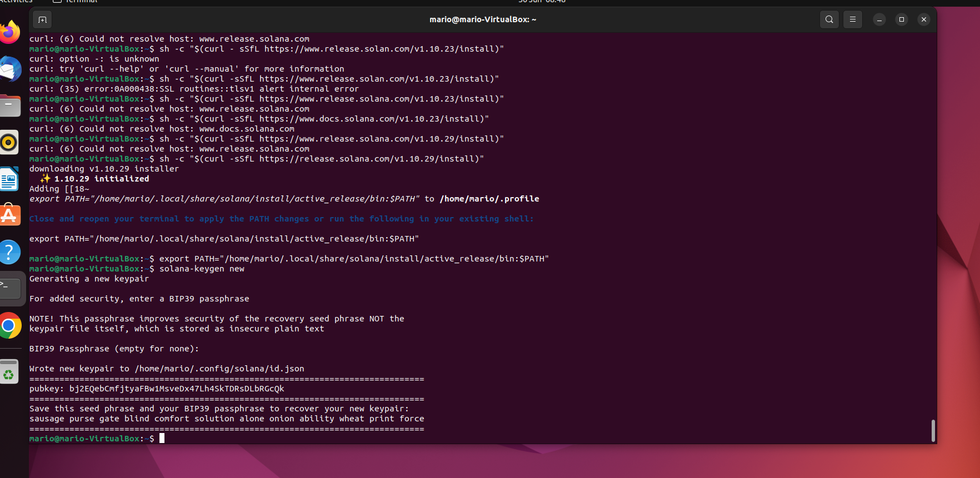Open the terminal hamburger menu
Screen dimensions: 980x478
853,19
